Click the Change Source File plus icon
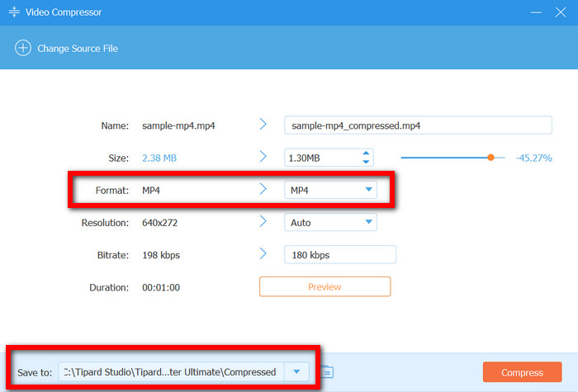The height and width of the screenshot is (392, 578). point(23,48)
